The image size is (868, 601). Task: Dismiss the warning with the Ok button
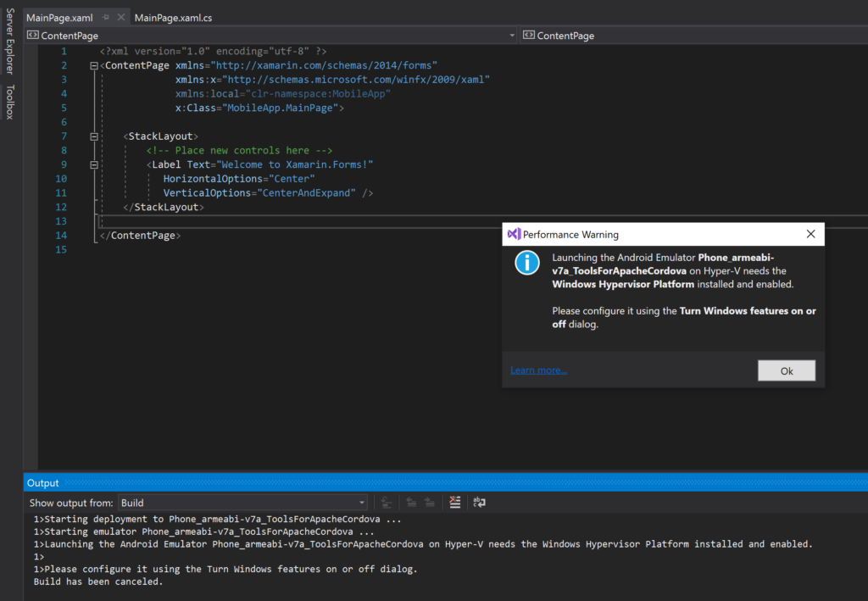(x=786, y=370)
